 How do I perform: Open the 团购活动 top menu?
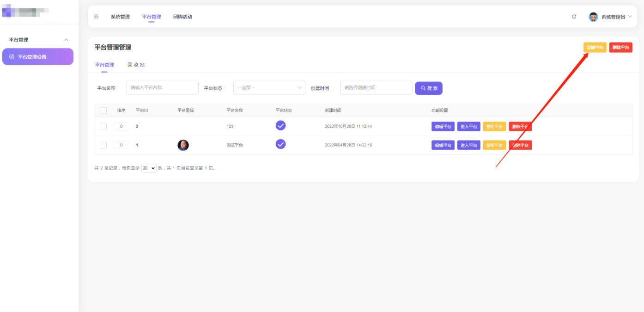tap(182, 17)
